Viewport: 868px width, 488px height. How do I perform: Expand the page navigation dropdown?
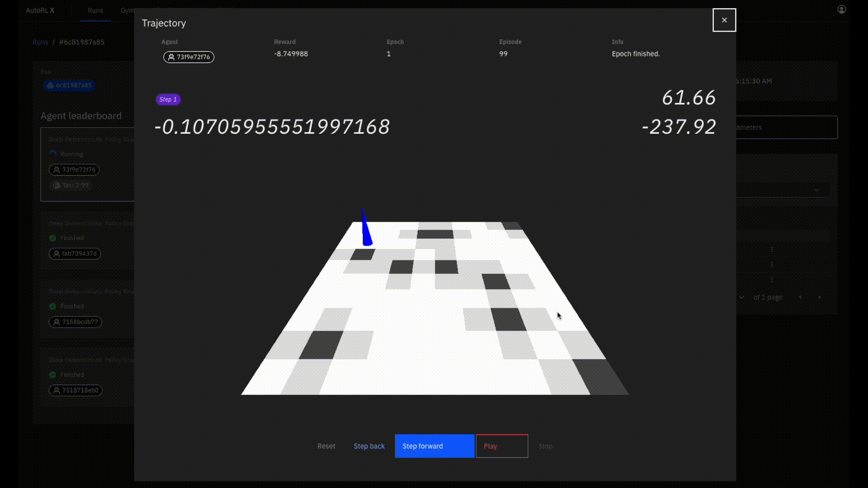pyautogui.click(x=741, y=296)
